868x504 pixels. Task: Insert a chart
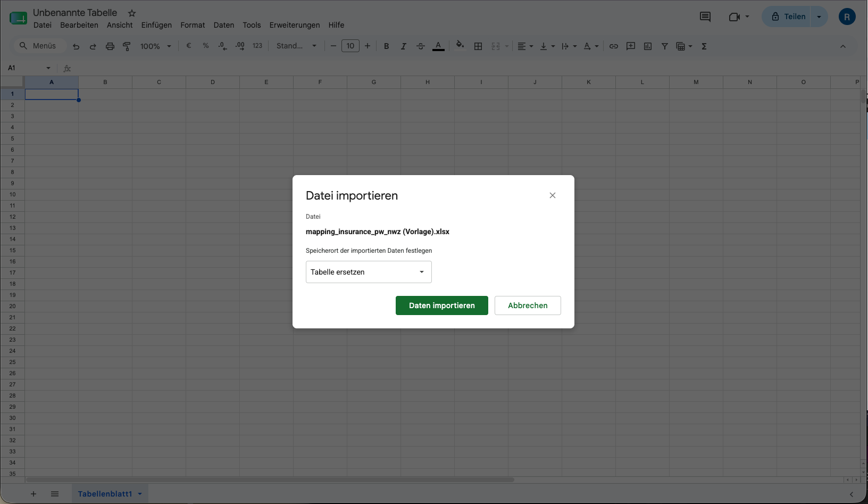648,46
